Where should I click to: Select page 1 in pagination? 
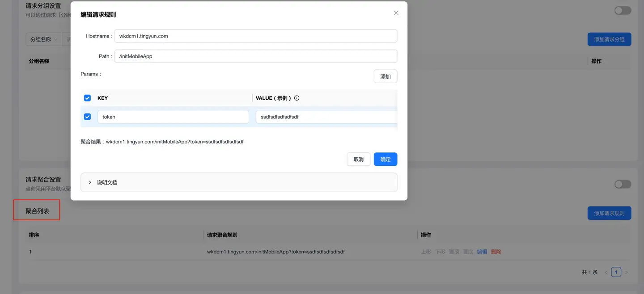click(616, 272)
